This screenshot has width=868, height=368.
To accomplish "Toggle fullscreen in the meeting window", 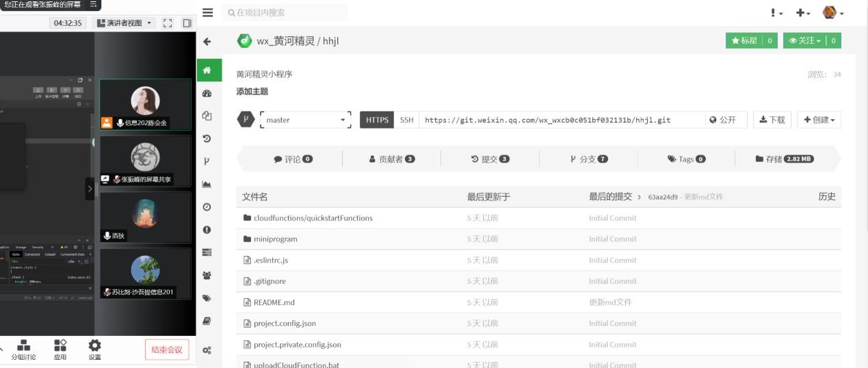I will pos(168,23).
